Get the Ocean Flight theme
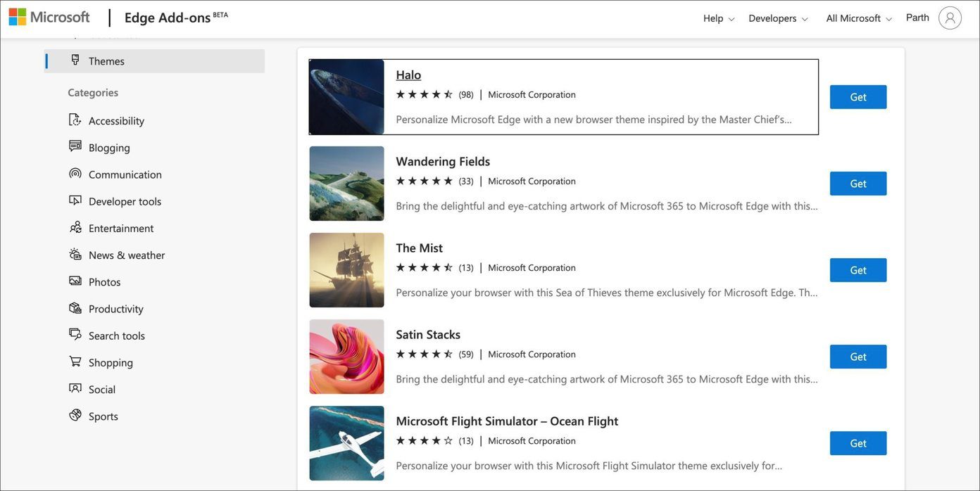 click(x=858, y=443)
